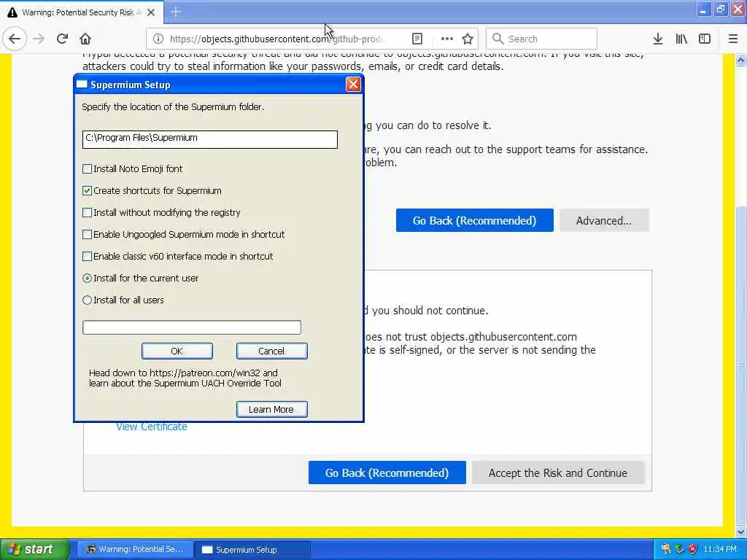The width and height of the screenshot is (747, 560).
Task: Click the setup progress bar field
Action: (x=192, y=327)
